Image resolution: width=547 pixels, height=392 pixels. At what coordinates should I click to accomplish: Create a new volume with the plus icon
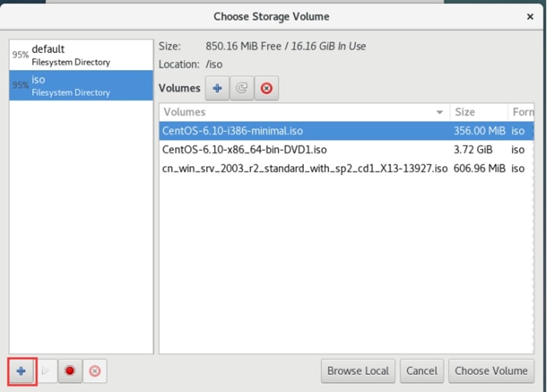pos(217,88)
